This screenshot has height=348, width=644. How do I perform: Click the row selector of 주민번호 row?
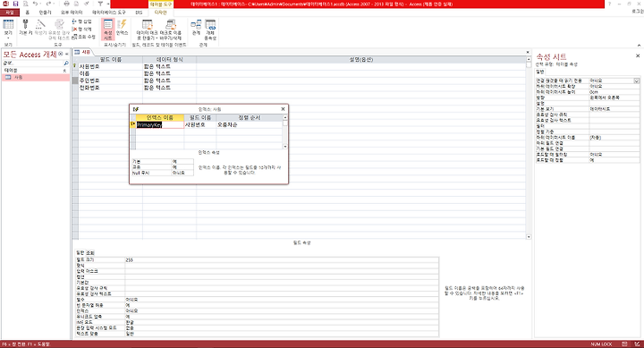[75, 81]
